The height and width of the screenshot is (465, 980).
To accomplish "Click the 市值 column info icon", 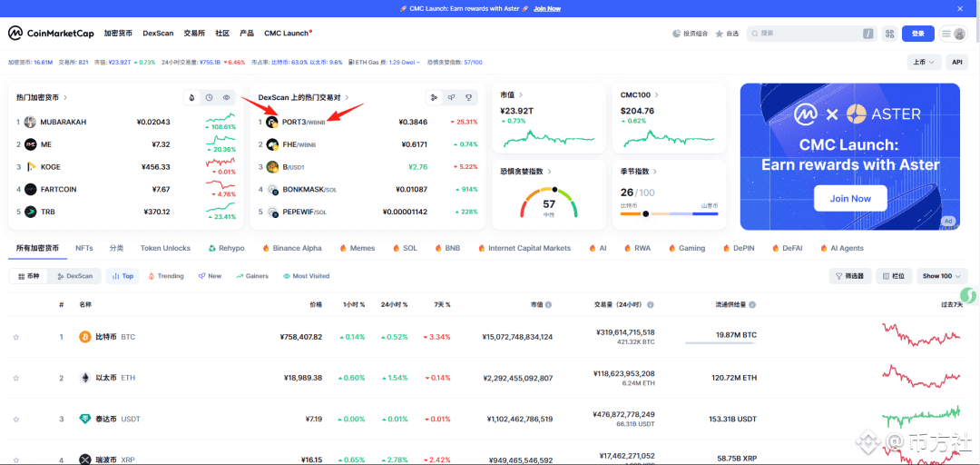I will coord(549,305).
